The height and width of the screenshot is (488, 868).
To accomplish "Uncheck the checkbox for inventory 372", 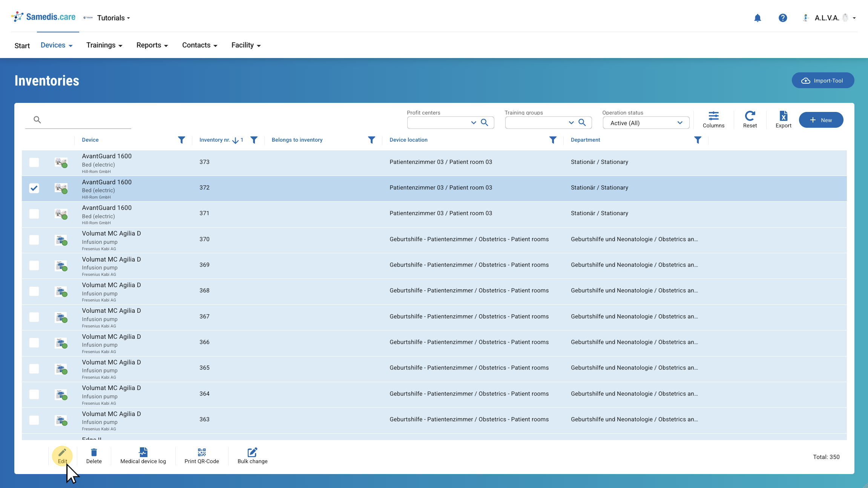I will pyautogui.click(x=34, y=188).
